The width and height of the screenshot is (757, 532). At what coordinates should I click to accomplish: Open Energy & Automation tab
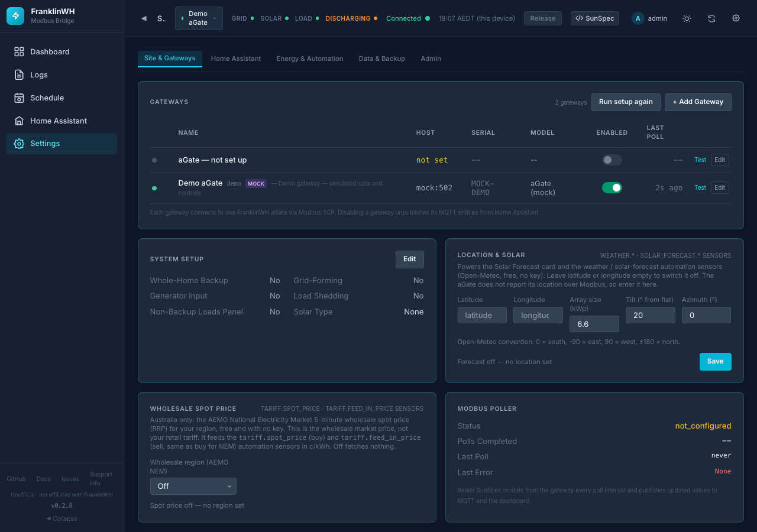pyautogui.click(x=310, y=59)
